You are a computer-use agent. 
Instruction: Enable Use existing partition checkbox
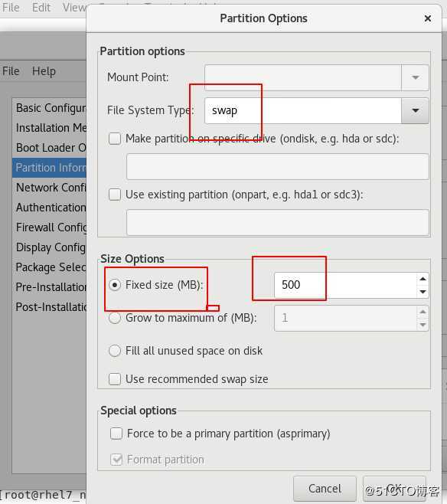[115, 195]
